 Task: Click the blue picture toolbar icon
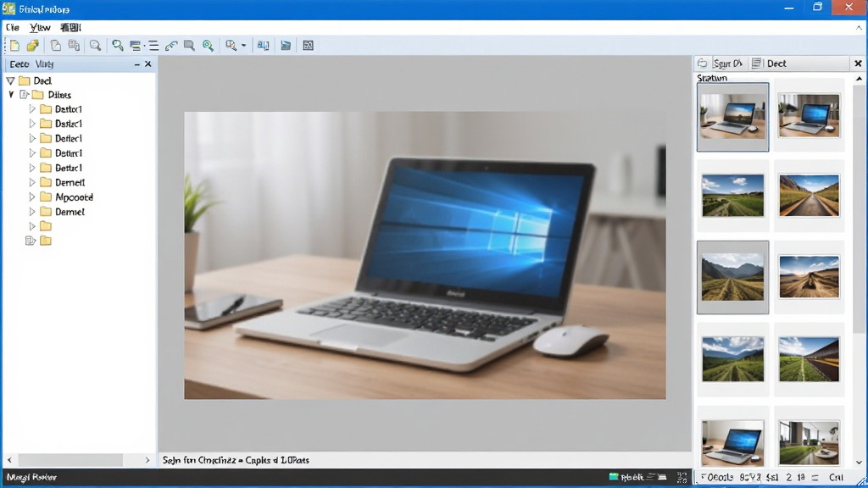point(286,46)
